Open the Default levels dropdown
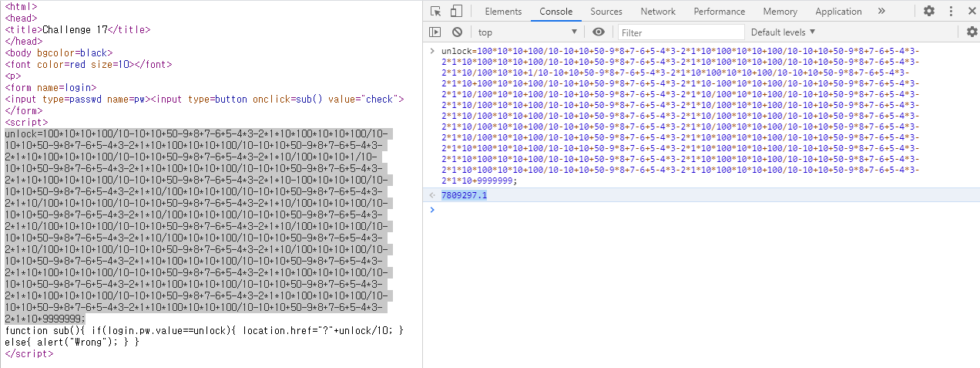 click(783, 32)
